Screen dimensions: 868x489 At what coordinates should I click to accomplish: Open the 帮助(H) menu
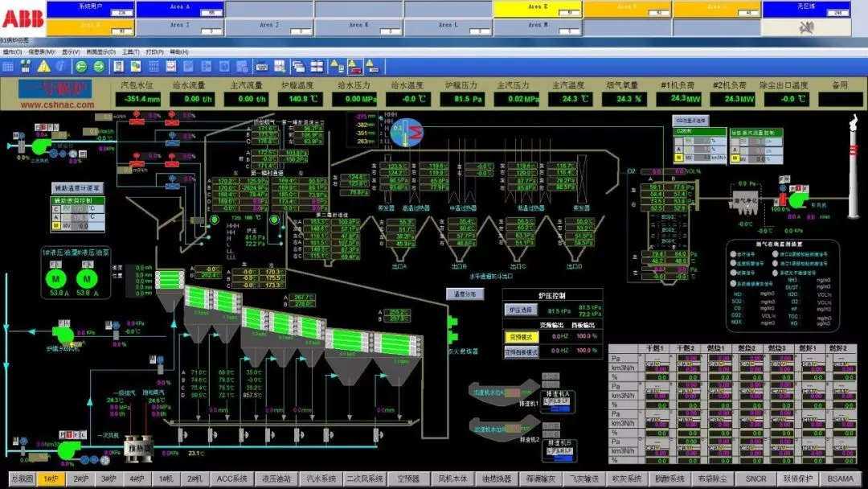pyautogui.click(x=179, y=51)
